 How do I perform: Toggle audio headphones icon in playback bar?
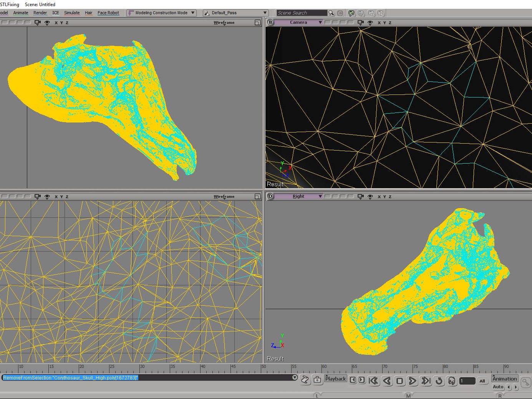pyautogui.click(x=452, y=381)
